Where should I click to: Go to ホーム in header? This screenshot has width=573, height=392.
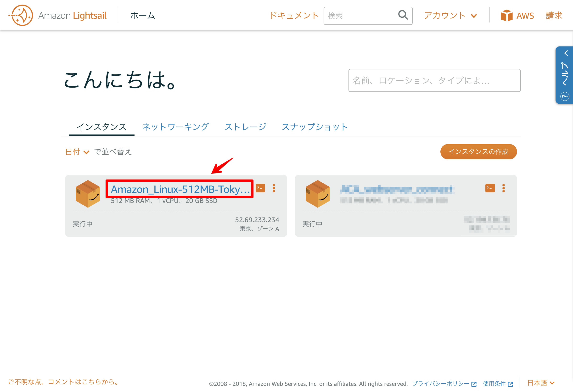142,16
